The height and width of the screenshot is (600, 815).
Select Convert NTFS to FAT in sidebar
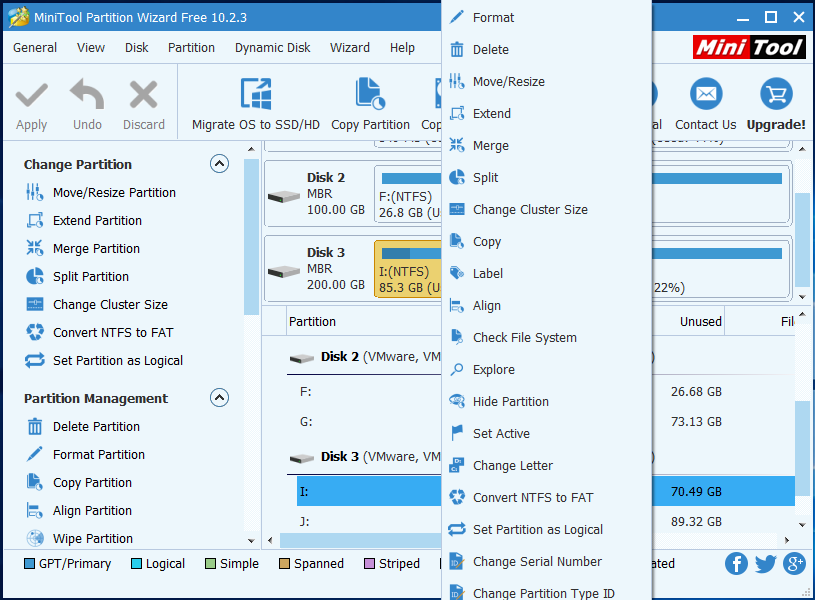tap(99, 333)
